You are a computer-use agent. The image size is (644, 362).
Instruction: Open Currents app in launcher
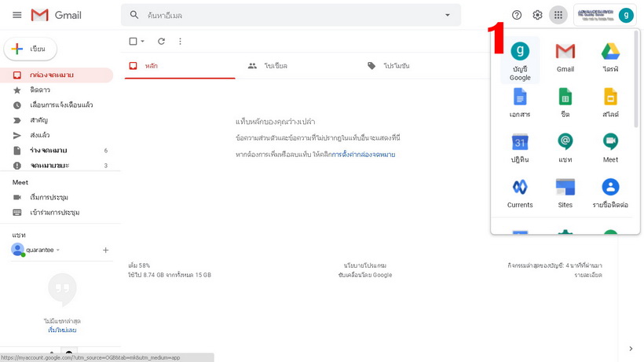(x=520, y=193)
